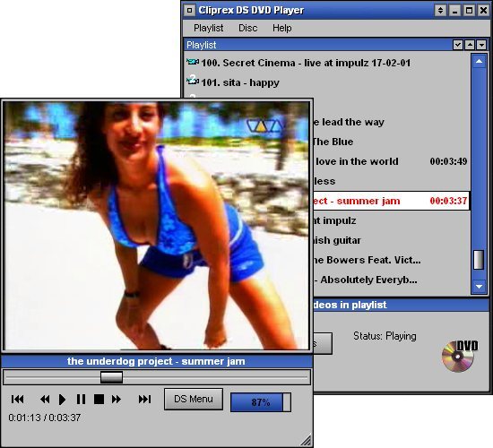Open the Help menu
Screen dimensions: 493x448
pos(282,28)
